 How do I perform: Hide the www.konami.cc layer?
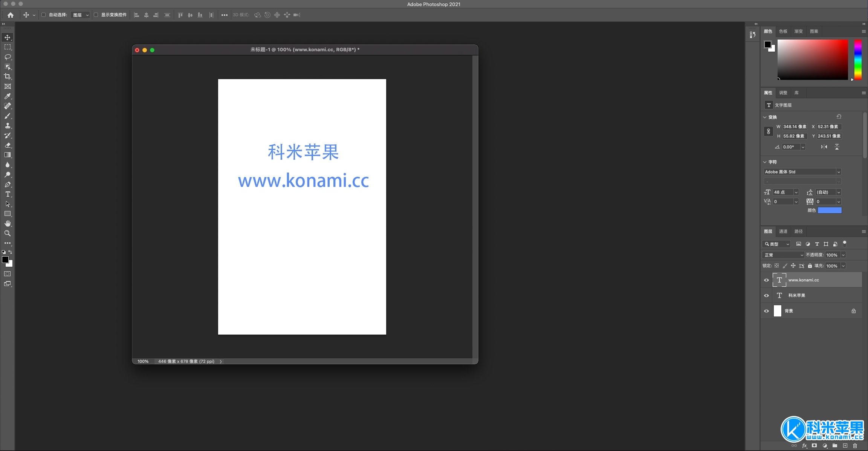pos(766,280)
